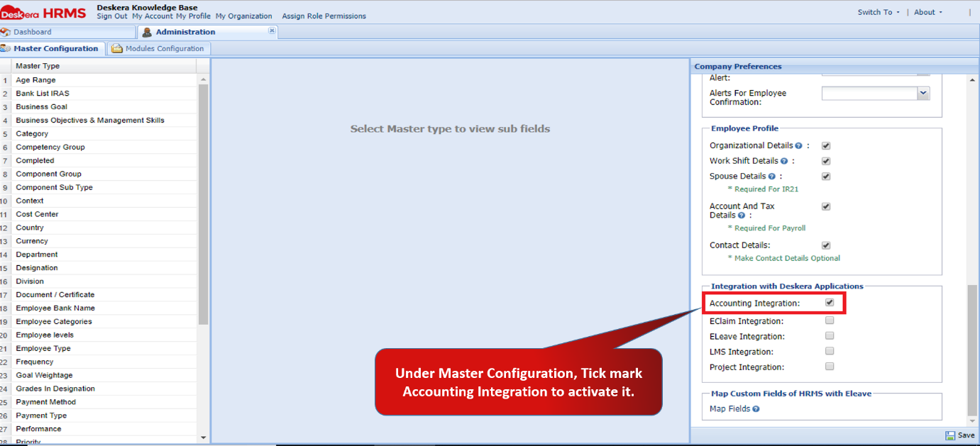This screenshot has width=980, height=446.
Task: Click the Save disk icon
Action: [x=950, y=435]
